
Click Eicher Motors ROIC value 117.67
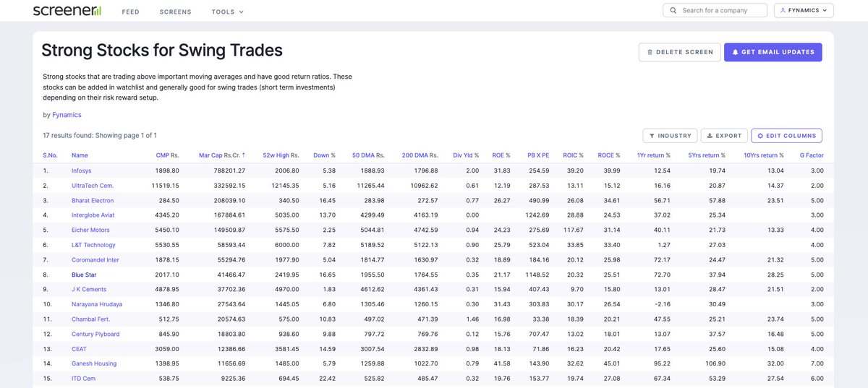coord(573,230)
